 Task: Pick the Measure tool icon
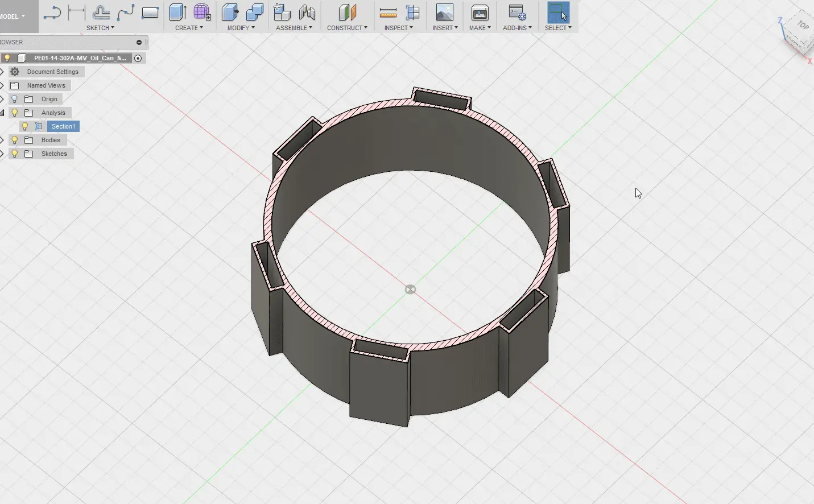point(388,13)
